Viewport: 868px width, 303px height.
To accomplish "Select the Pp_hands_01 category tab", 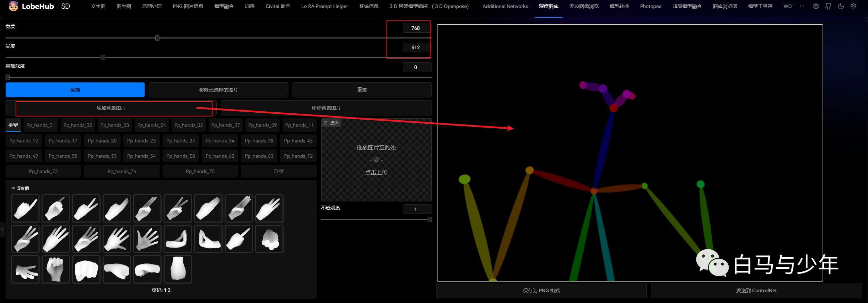I will coord(41,125).
